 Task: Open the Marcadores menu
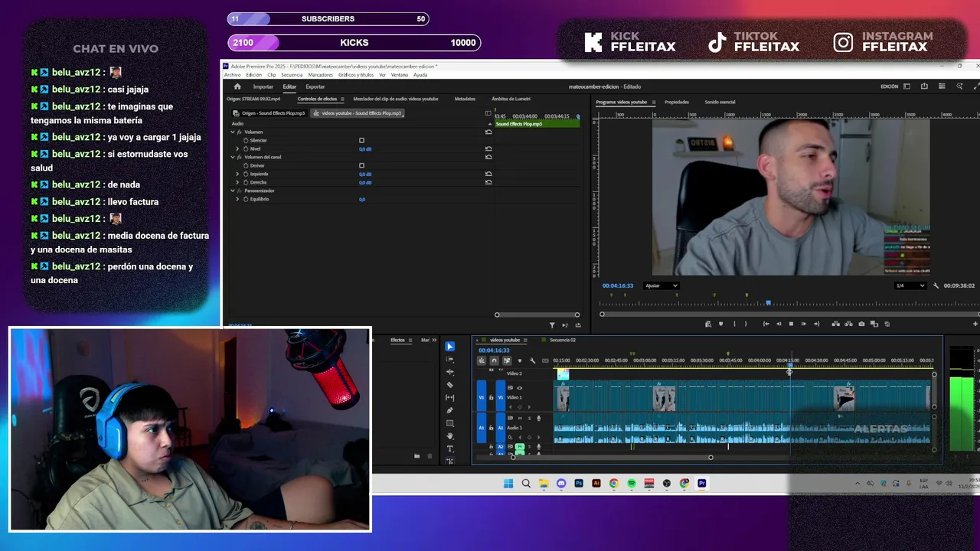[x=321, y=75]
